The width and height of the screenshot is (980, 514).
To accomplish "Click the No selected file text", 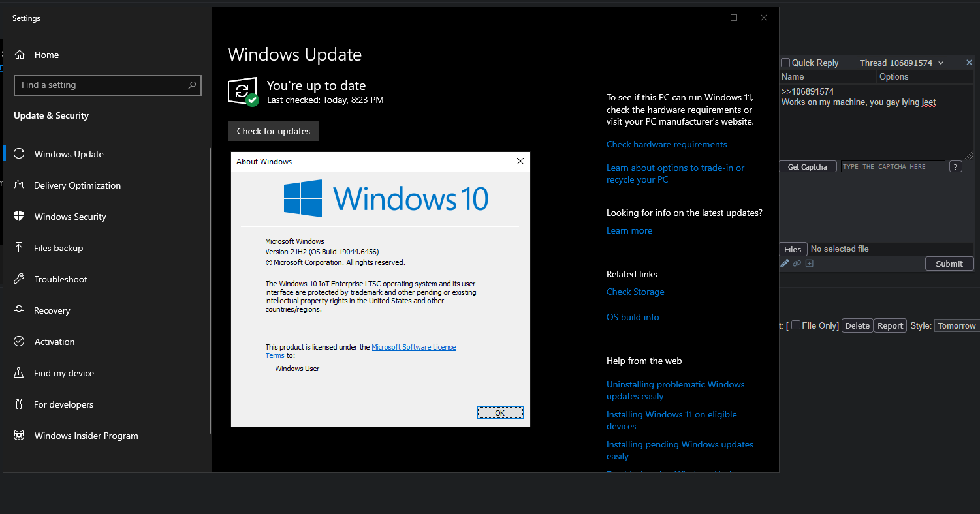I will point(840,249).
